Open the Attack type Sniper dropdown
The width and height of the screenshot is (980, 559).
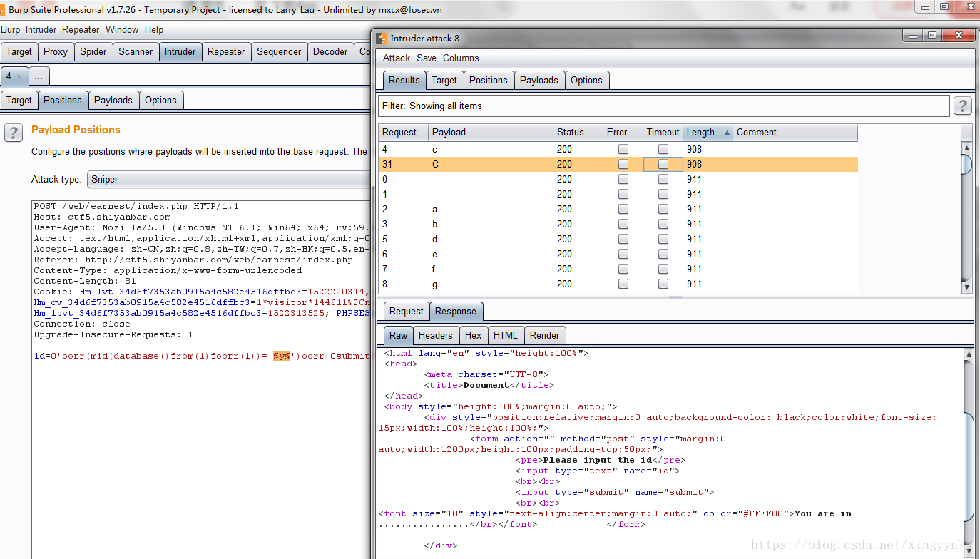(228, 179)
